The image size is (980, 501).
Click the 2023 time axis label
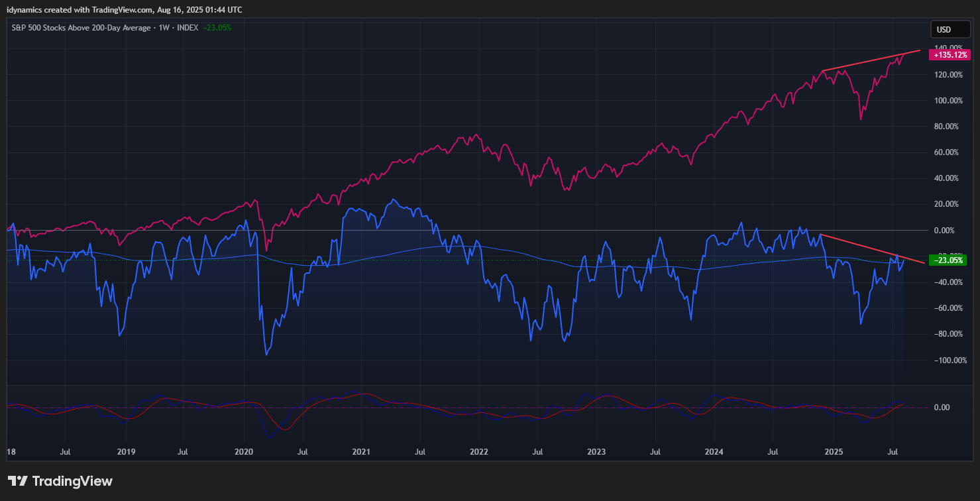coord(596,453)
